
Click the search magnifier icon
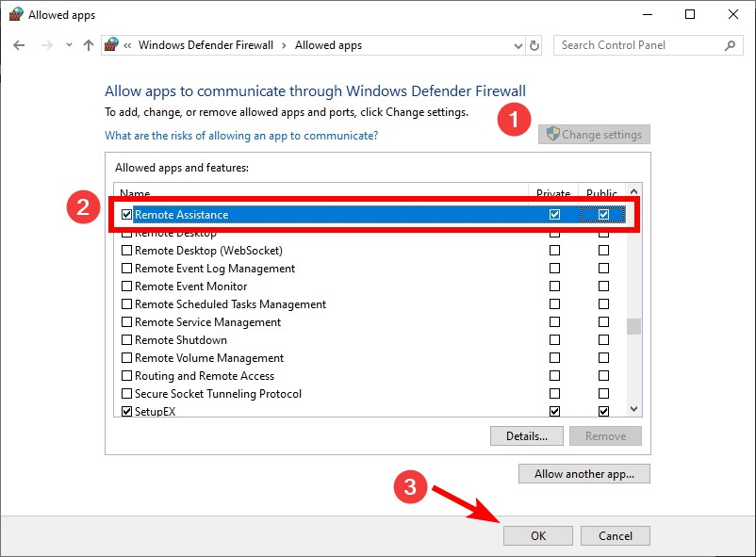pos(730,45)
